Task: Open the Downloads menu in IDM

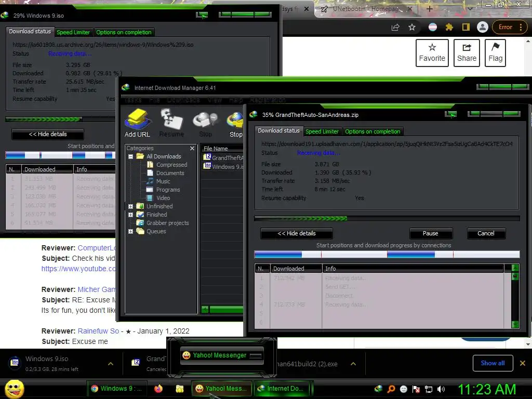Action: point(183,100)
